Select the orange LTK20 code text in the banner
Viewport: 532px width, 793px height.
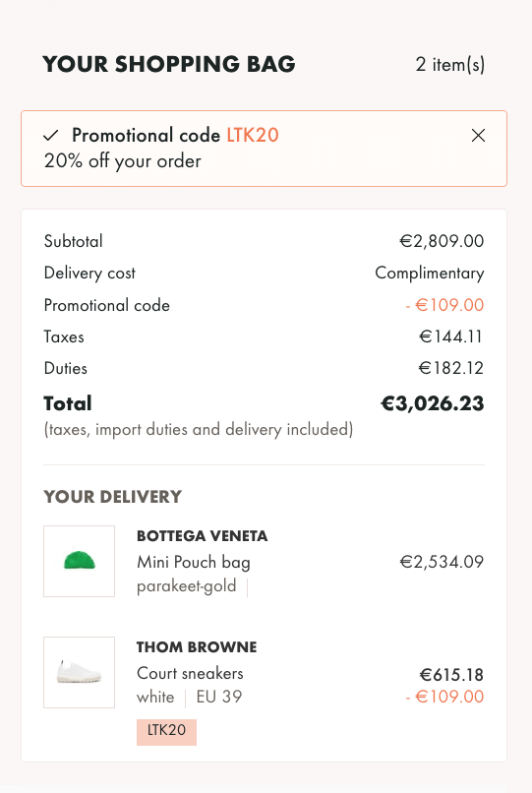[x=253, y=136]
